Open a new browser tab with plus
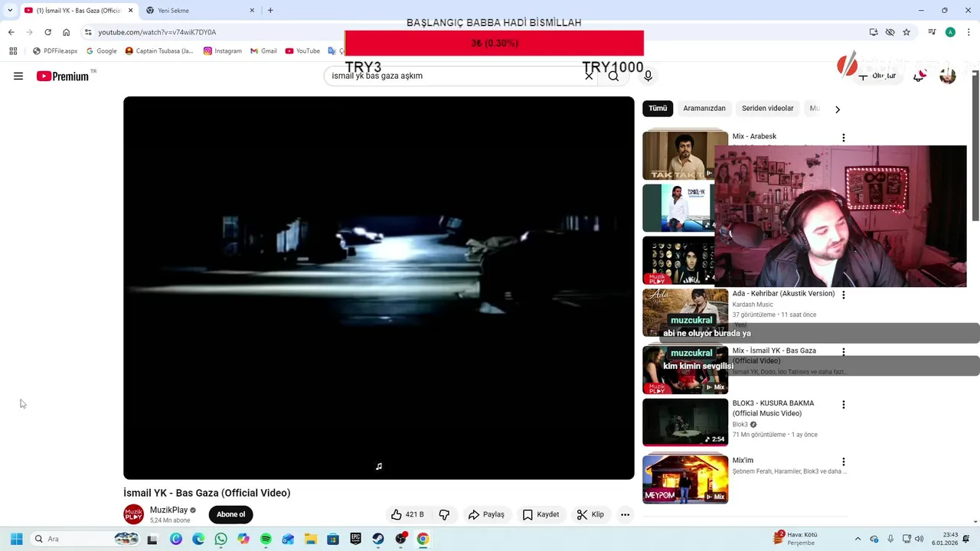Image resolution: width=980 pixels, height=551 pixels. click(x=270, y=11)
